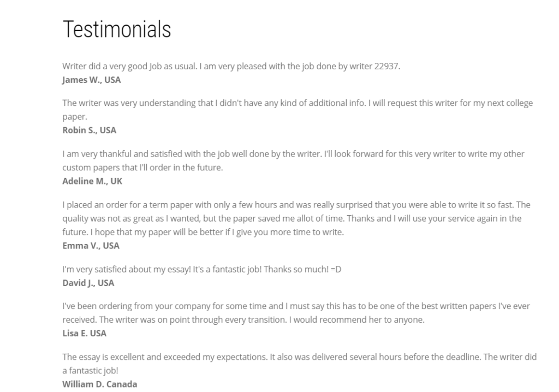The height and width of the screenshot is (392, 559).
Task: Click the writer 22937 testimonial text
Action: (231, 67)
